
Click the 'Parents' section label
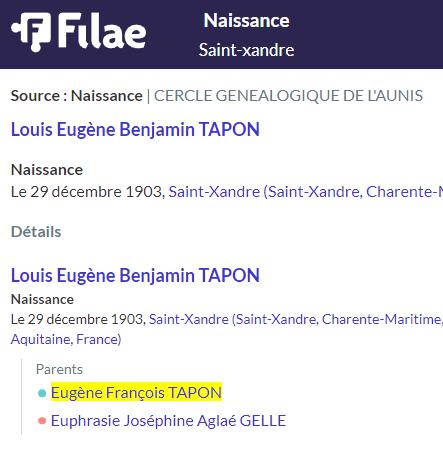click(59, 369)
